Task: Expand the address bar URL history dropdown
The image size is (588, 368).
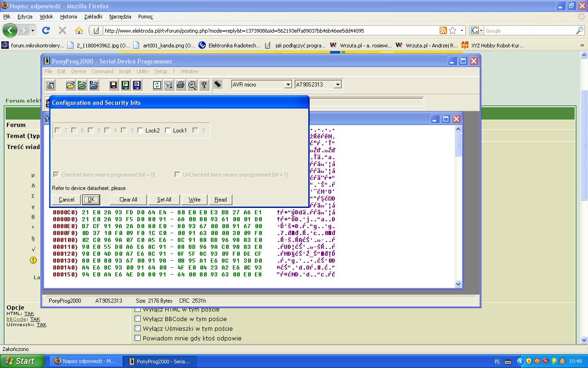Action: 462,30
